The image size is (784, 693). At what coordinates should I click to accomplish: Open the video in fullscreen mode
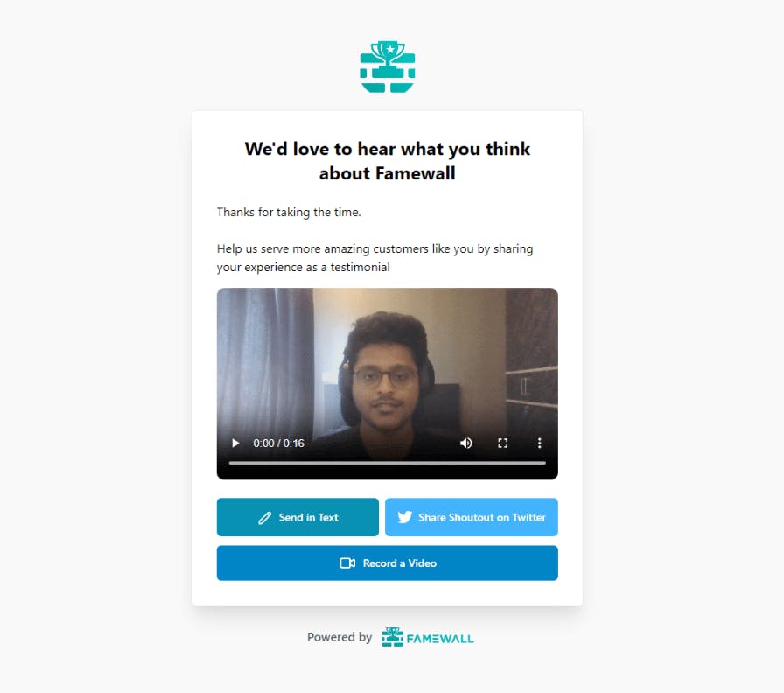click(503, 443)
